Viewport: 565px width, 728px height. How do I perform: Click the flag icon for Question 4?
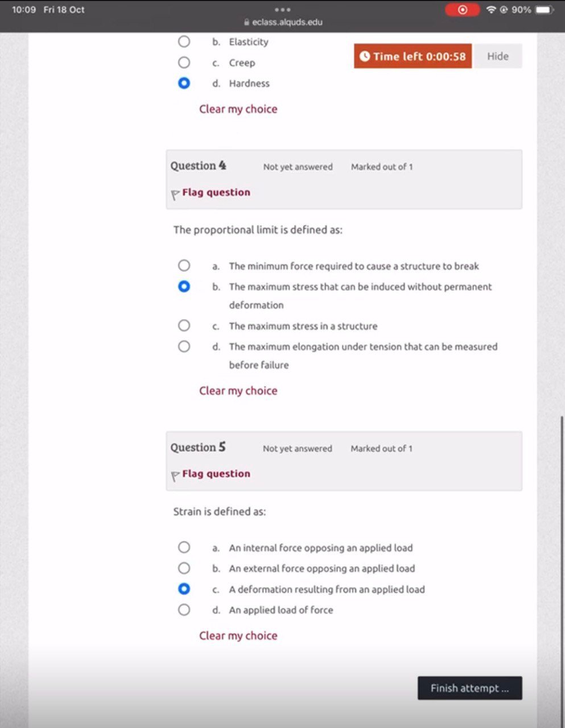[x=175, y=195]
